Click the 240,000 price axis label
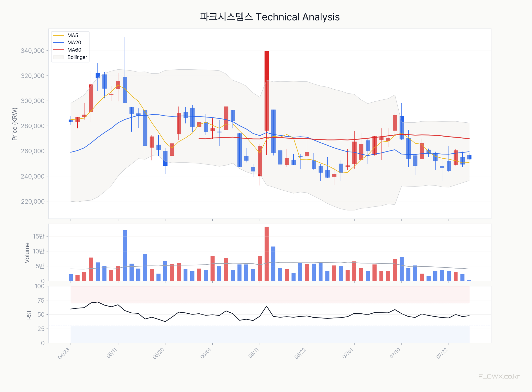532x392 pixels. 32,176
